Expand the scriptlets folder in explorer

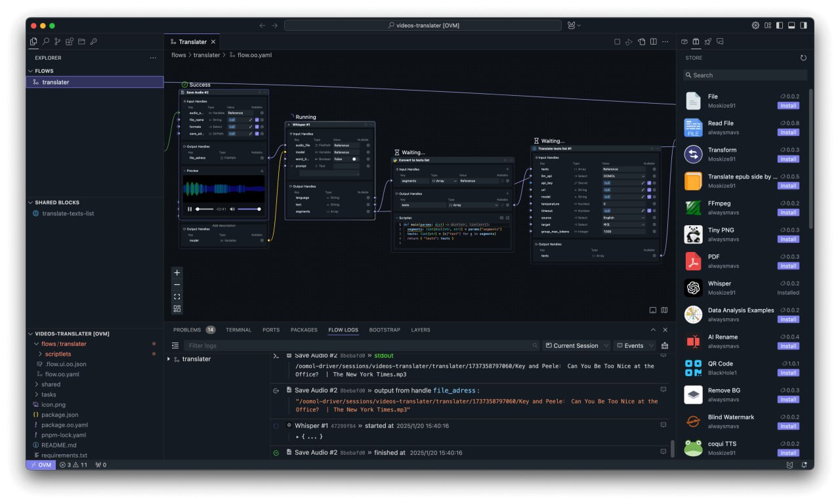[58, 354]
